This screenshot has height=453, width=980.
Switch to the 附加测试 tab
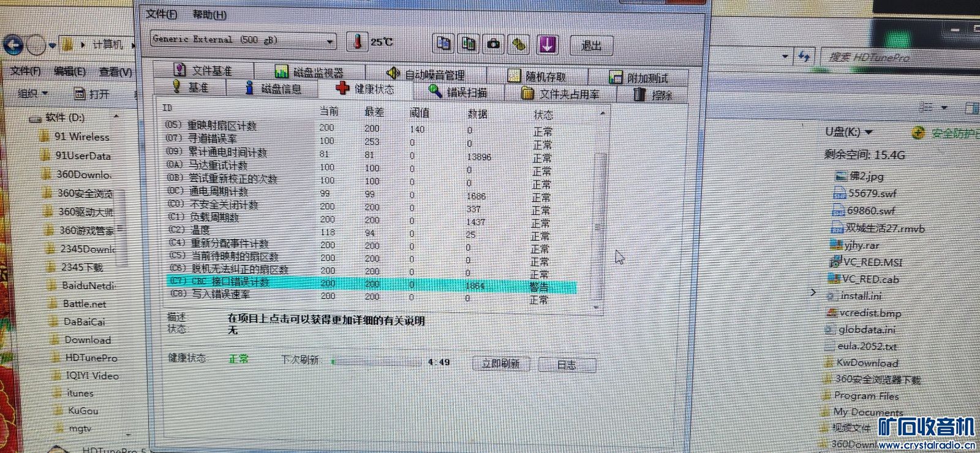pyautogui.click(x=638, y=78)
